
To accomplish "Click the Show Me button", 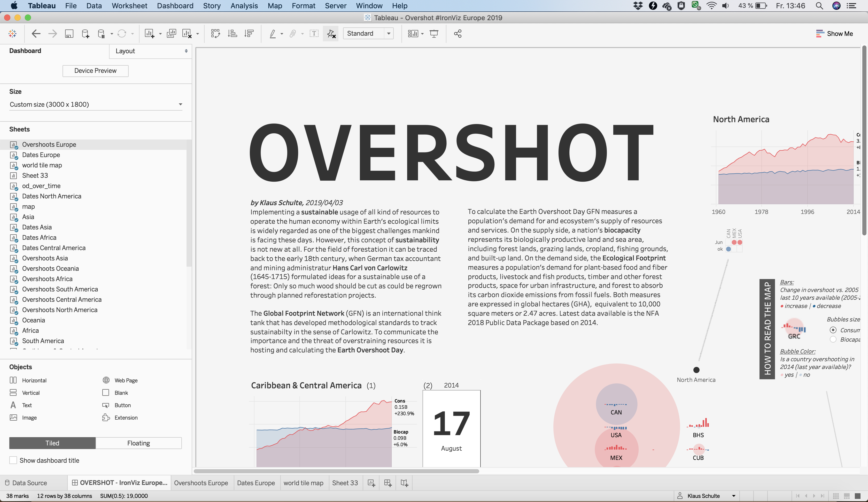I will 834,33.
